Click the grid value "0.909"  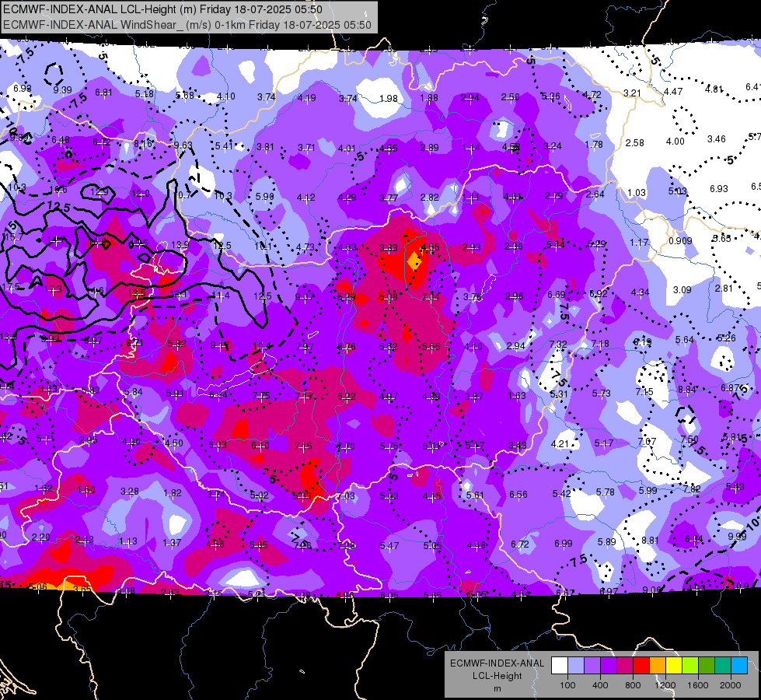click(x=680, y=241)
